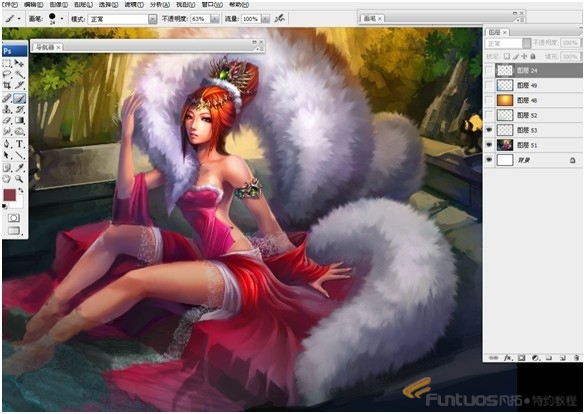Image resolution: width=585 pixels, height=414 pixels.
Task: Open the 选择 menu
Action: pos(109,5)
